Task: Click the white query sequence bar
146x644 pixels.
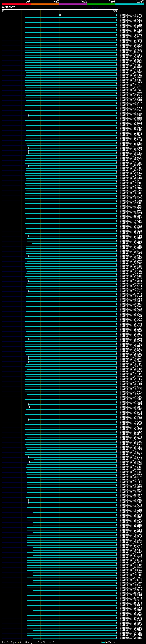Action: point(60,10)
